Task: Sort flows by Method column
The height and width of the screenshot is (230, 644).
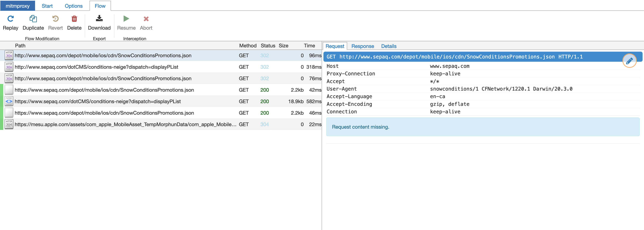Action: (248, 46)
